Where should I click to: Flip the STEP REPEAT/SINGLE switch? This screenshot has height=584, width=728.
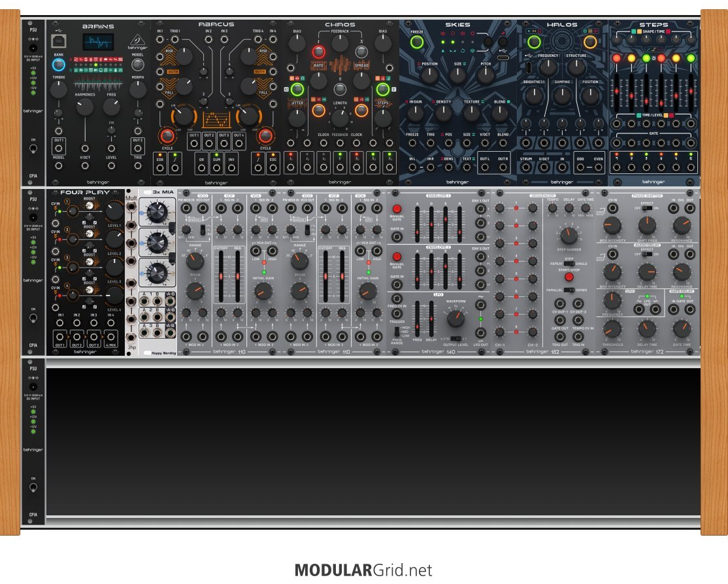pos(569,264)
